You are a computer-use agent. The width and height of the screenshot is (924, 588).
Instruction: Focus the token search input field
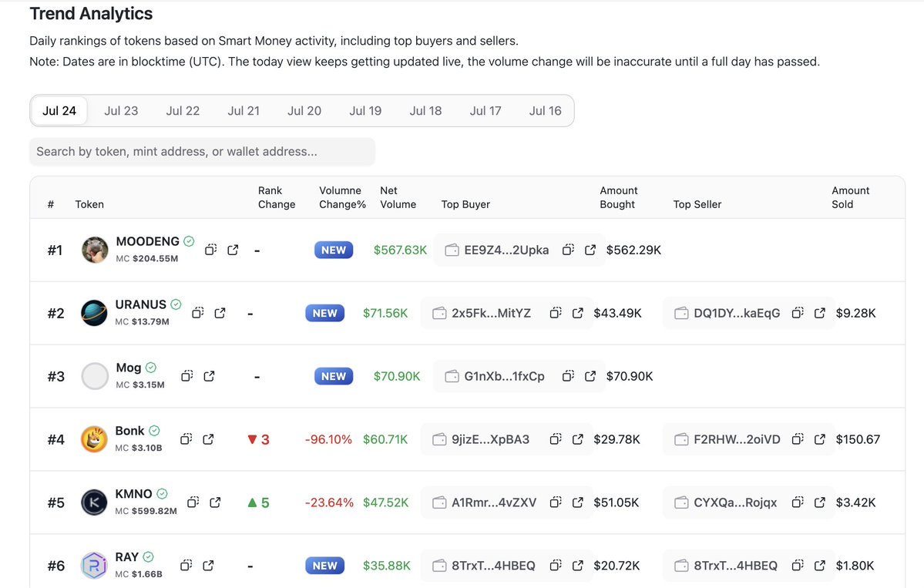coord(202,151)
